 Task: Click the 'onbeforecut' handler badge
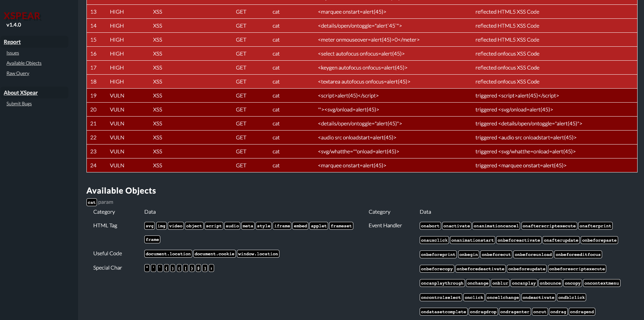point(496,255)
